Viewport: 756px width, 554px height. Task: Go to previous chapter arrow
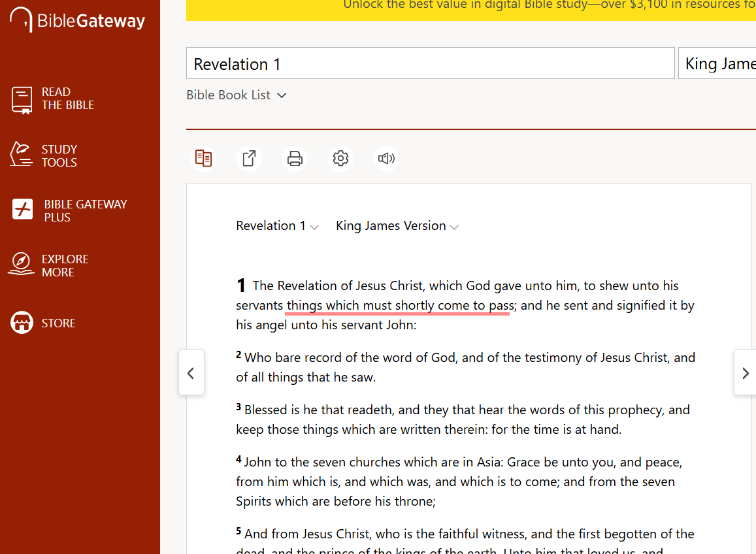click(191, 372)
